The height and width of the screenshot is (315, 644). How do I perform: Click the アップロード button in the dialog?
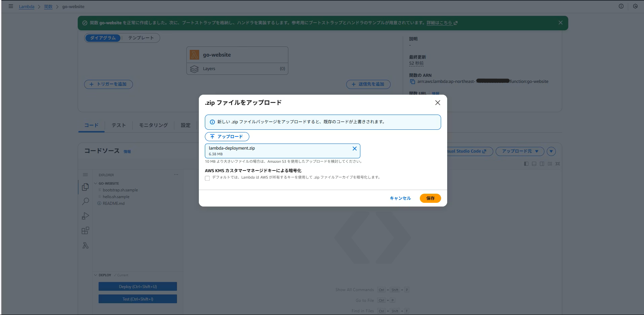[x=227, y=136]
